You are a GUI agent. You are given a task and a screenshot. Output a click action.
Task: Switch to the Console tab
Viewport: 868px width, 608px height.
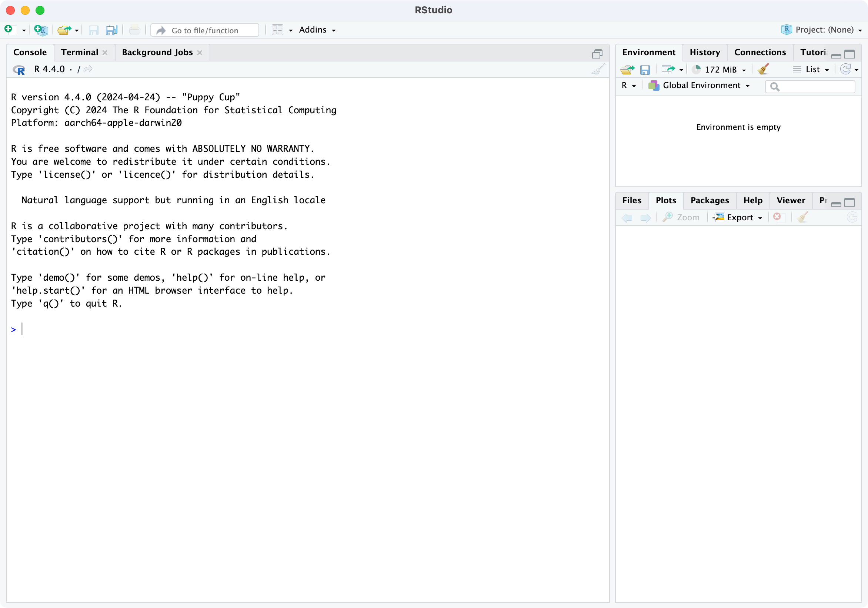30,52
